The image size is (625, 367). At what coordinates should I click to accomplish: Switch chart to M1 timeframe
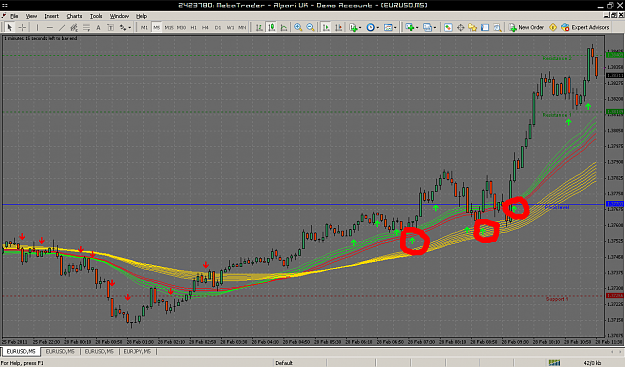(144, 27)
